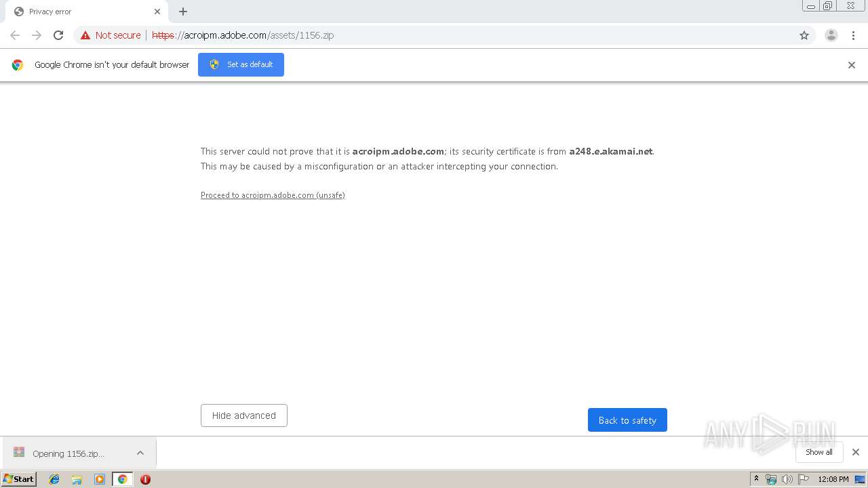Open the Not secure warning indicator
The image size is (868, 488).
coord(111,35)
